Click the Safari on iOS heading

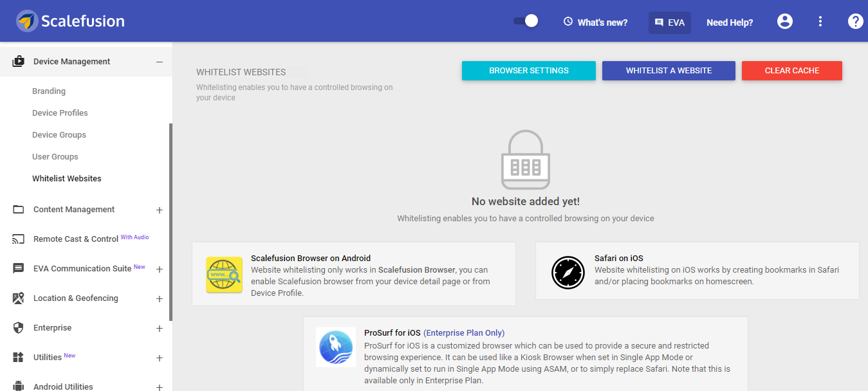pyautogui.click(x=619, y=259)
